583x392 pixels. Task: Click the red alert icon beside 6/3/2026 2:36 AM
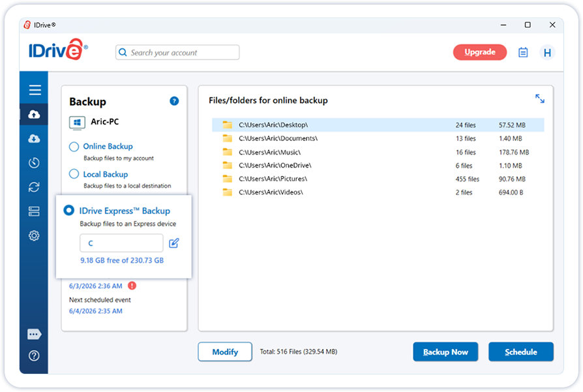click(x=132, y=286)
